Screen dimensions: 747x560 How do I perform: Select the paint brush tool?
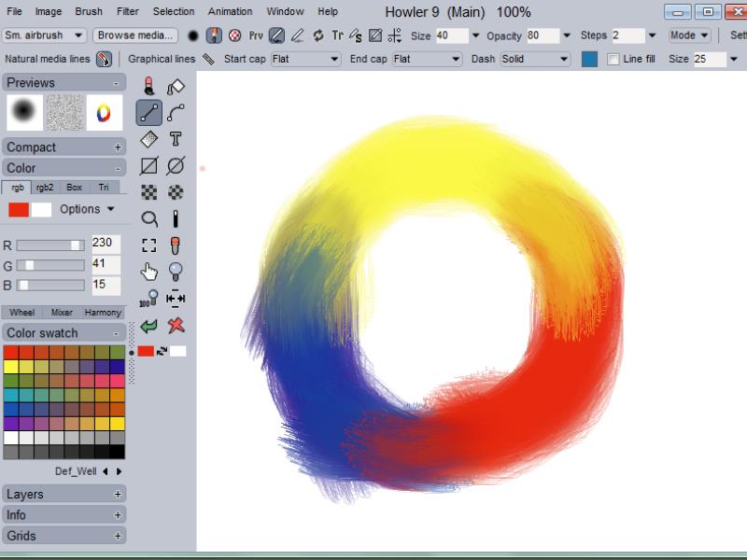tap(148, 86)
